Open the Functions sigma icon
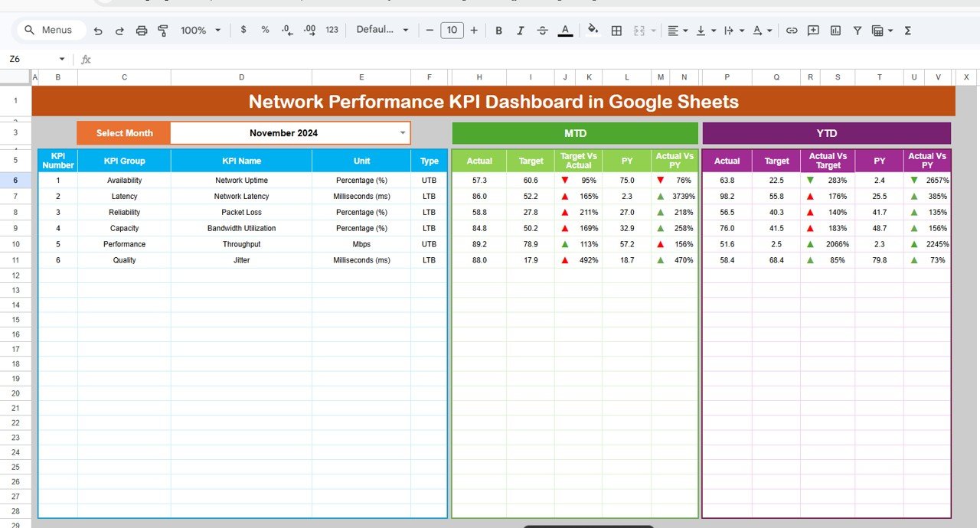The height and width of the screenshot is (528, 980). [x=906, y=31]
